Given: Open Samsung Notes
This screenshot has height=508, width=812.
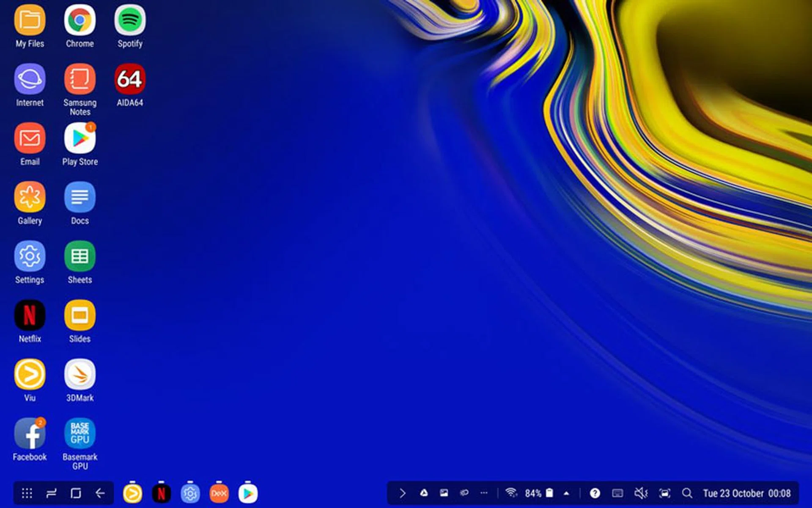Looking at the screenshot, I should coord(80,79).
